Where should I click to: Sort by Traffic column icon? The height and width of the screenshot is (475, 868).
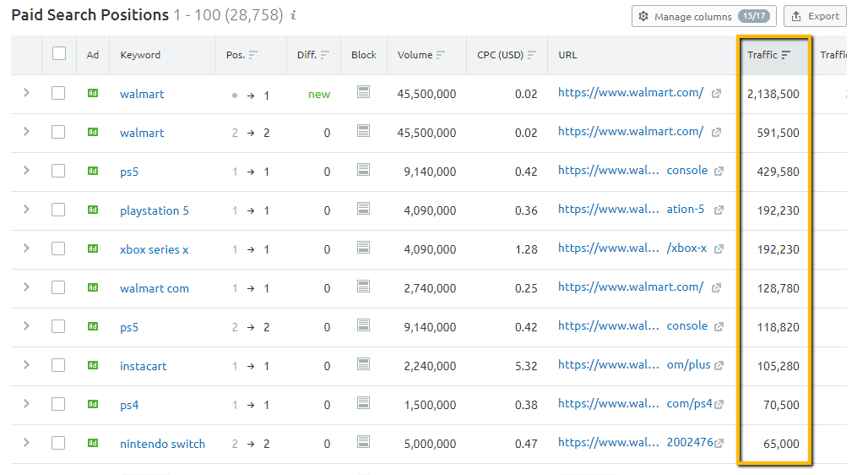click(785, 55)
